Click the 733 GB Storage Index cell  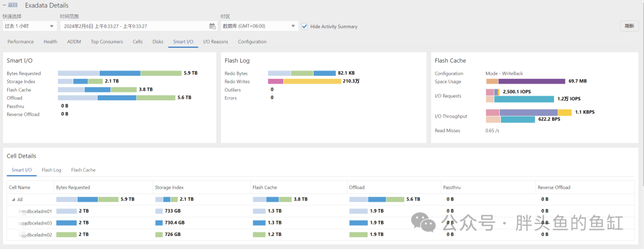click(x=173, y=211)
